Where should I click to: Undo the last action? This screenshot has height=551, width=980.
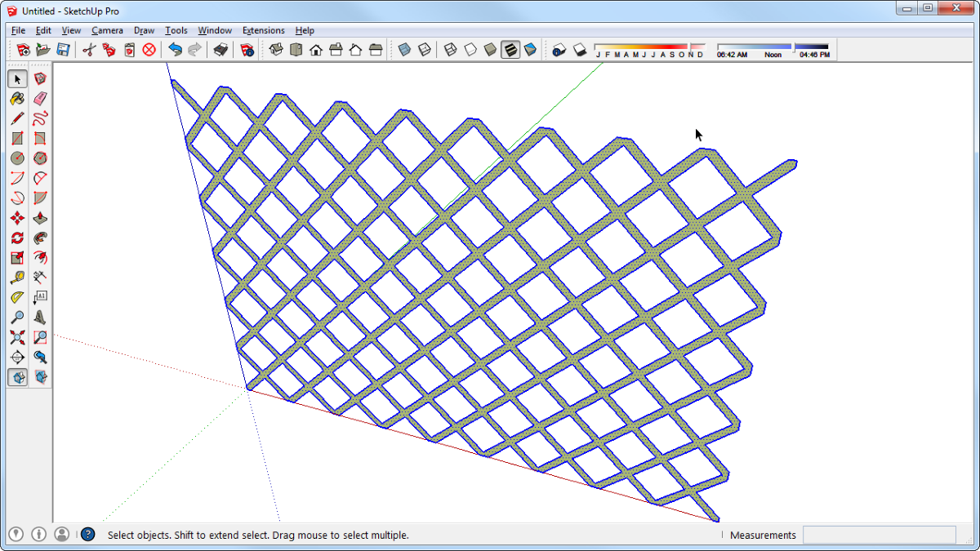point(175,50)
